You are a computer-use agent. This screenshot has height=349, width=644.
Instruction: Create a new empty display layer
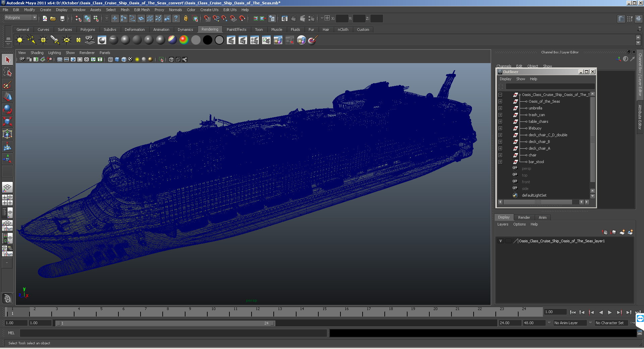[622, 232]
